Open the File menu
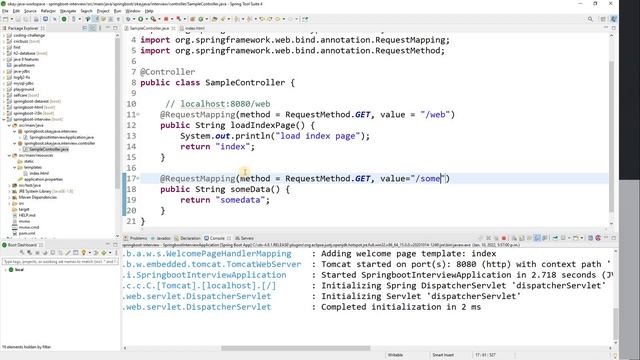The width and height of the screenshot is (640, 360). [x=5, y=11]
